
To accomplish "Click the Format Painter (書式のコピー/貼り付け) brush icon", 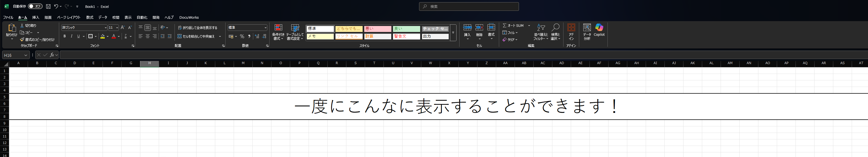I will 22,40.
